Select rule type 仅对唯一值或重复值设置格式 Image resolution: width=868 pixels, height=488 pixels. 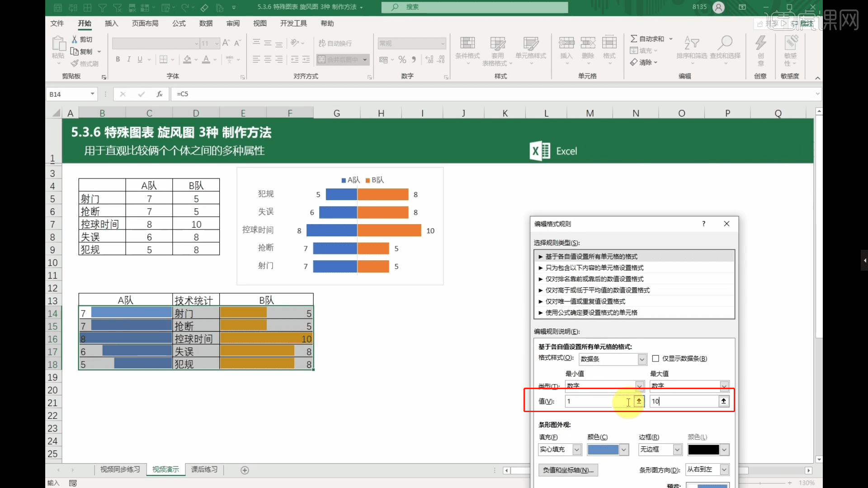point(634,301)
